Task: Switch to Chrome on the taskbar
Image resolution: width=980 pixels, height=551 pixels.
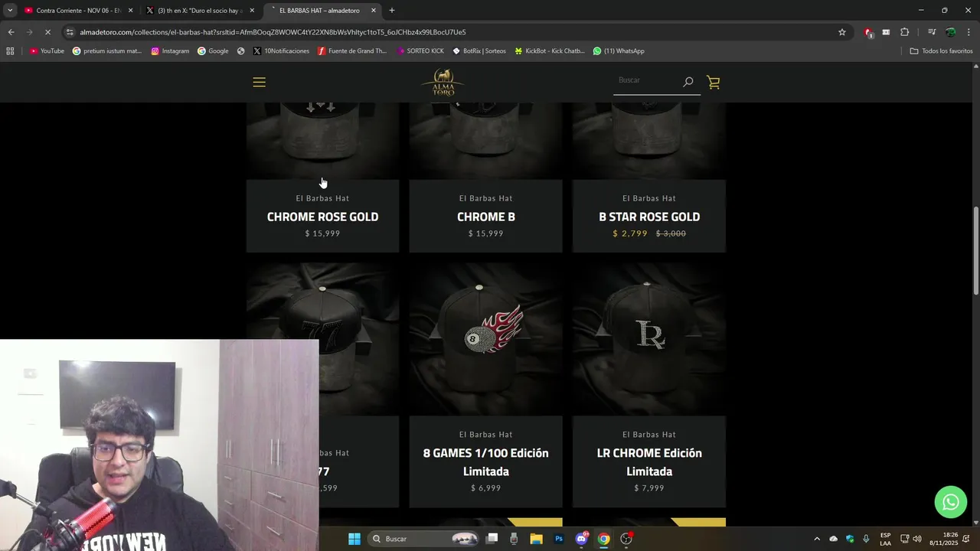Action: [603, 539]
